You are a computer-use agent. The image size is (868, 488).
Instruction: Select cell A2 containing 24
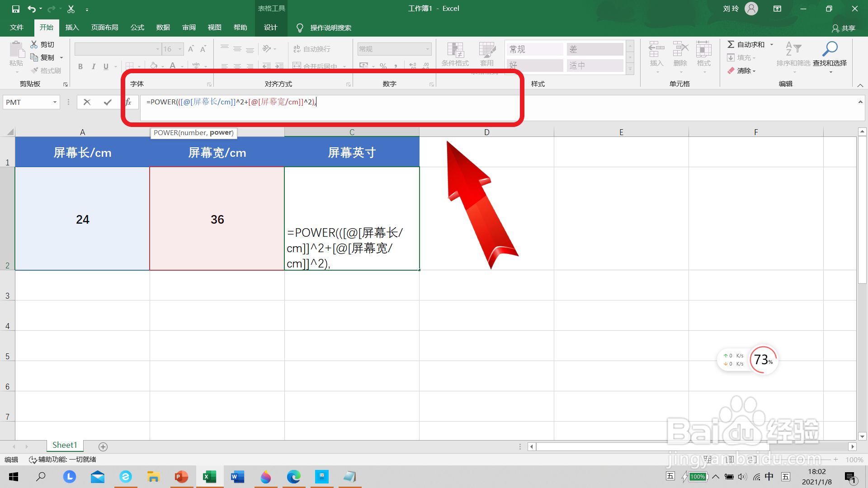(x=82, y=219)
